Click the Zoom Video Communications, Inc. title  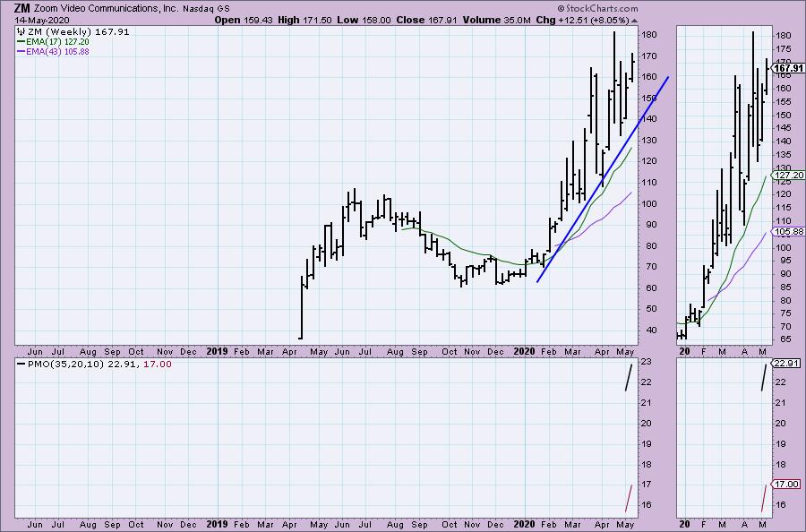(x=105, y=8)
